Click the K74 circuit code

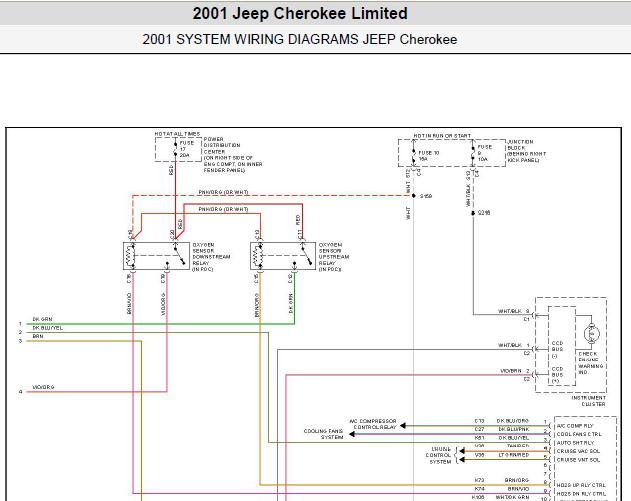click(479, 489)
